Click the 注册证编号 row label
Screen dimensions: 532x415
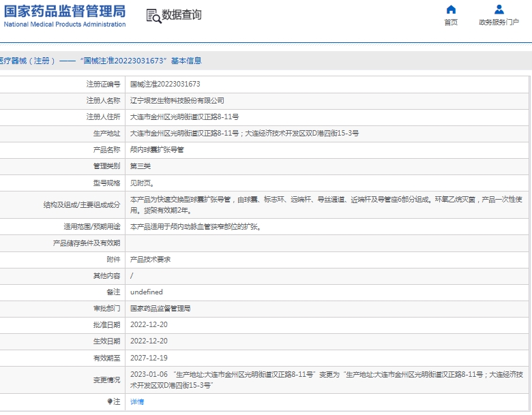pyautogui.click(x=103, y=84)
